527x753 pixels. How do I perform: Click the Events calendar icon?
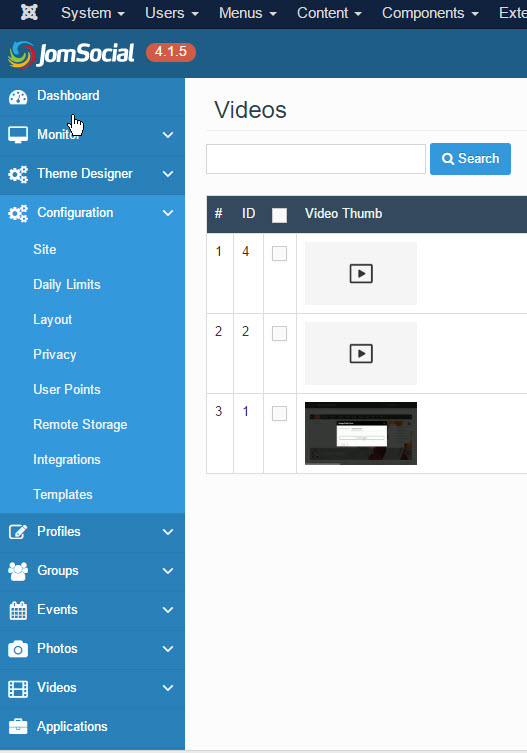pyautogui.click(x=18, y=610)
